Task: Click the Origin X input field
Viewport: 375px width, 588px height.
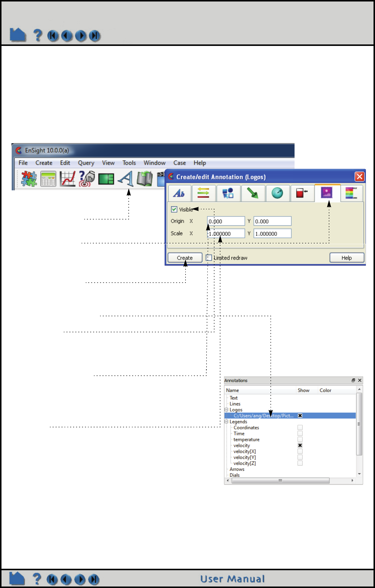Action: (226, 221)
